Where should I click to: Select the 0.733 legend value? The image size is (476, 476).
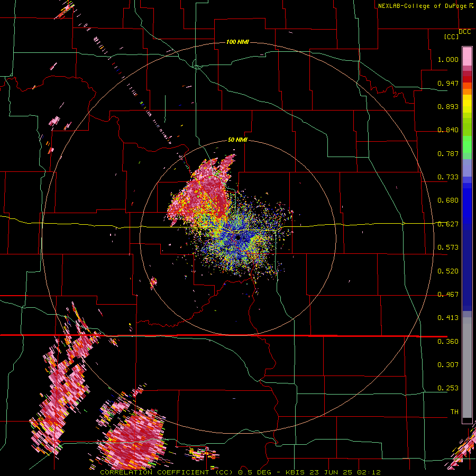tap(448, 177)
